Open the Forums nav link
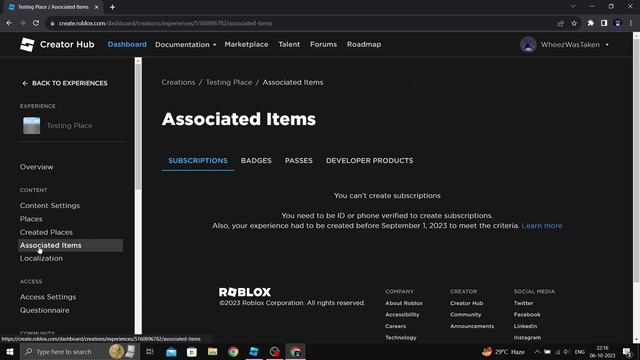Viewport: 640px width, 360px height. coord(323,44)
